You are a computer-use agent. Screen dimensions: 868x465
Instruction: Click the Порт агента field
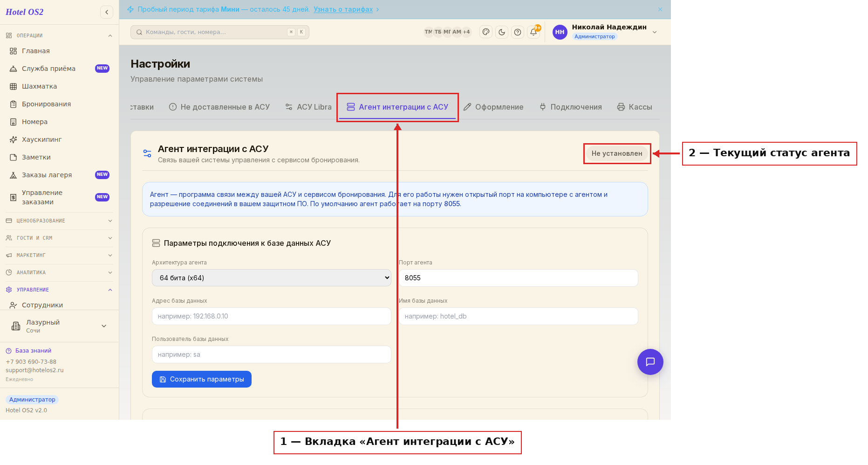click(x=518, y=278)
